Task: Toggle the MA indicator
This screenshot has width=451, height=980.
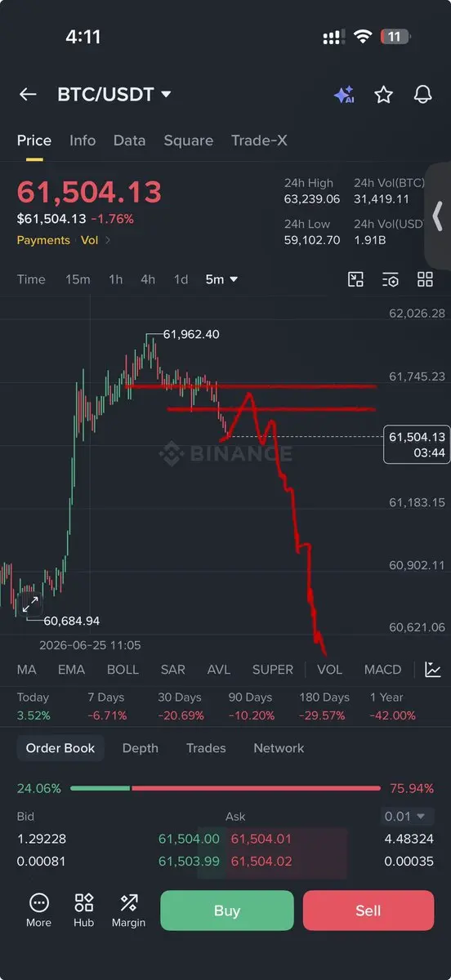Action: [27, 670]
